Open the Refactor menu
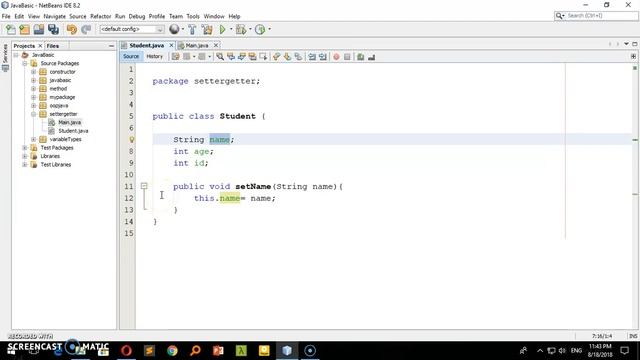The image size is (640, 360). point(100,16)
